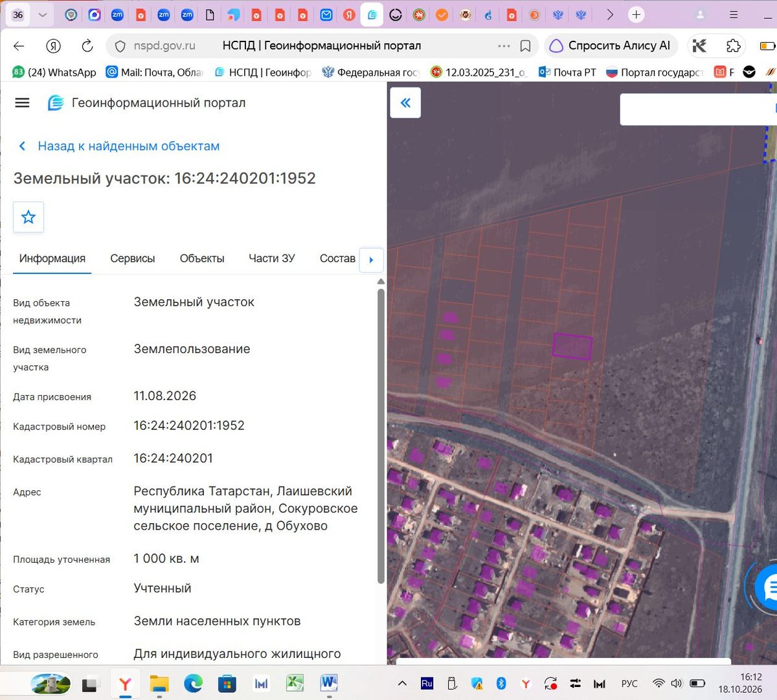Open the address bar three-dot menu

(504, 46)
